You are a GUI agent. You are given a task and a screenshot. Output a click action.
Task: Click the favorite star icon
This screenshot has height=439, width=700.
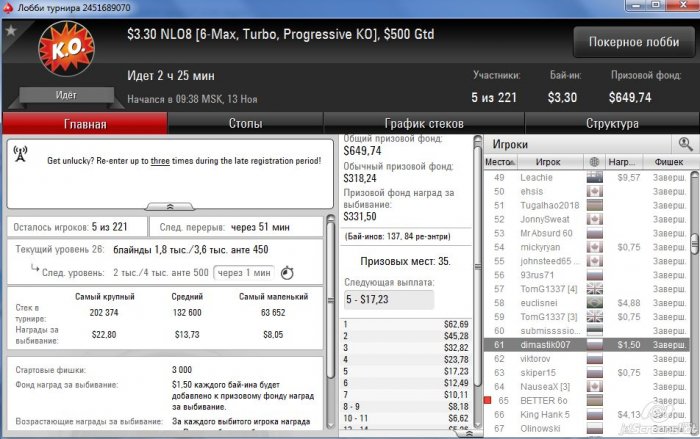[x=11, y=31]
